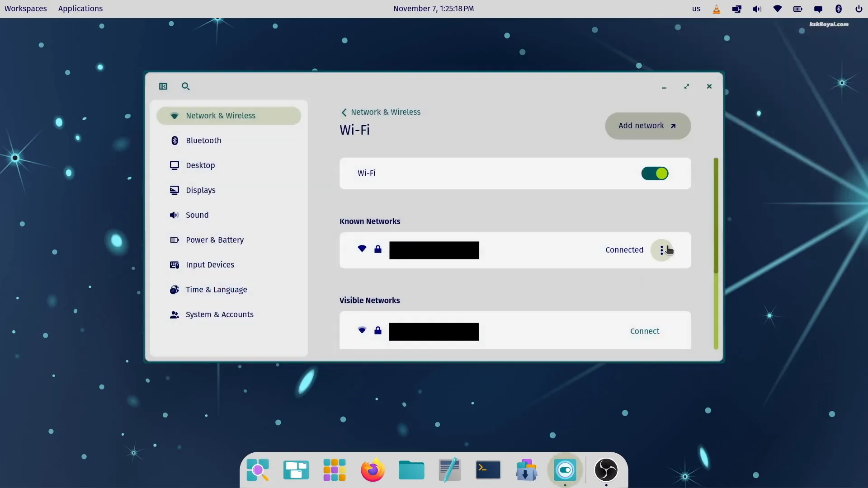Connect to the visible network
The height and width of the screenshot is (488, 868).
[x=645, y=331]
